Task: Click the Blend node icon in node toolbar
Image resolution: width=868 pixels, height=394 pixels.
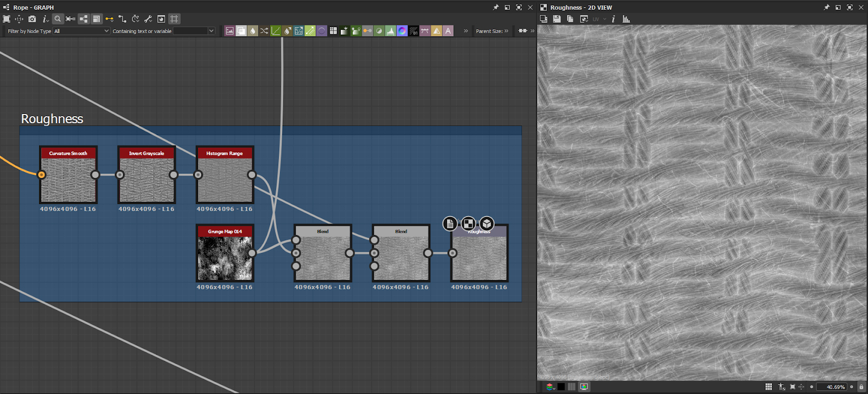Action: (x=241, y=31)
